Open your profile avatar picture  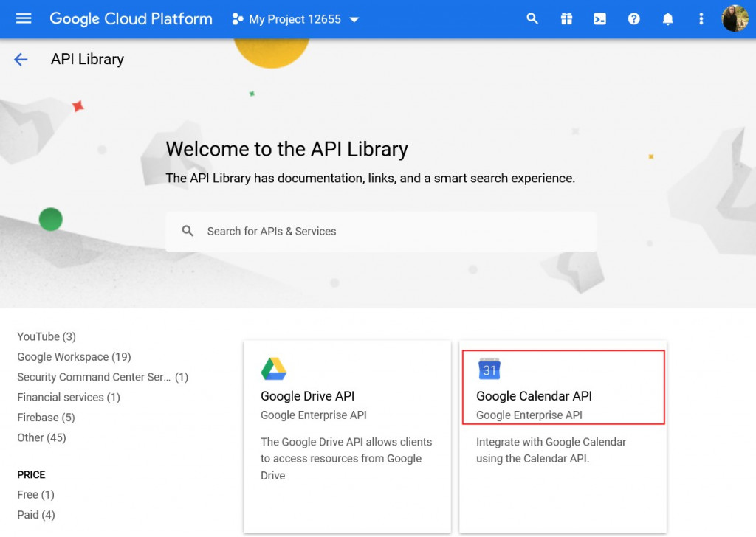tap(733, 18)
